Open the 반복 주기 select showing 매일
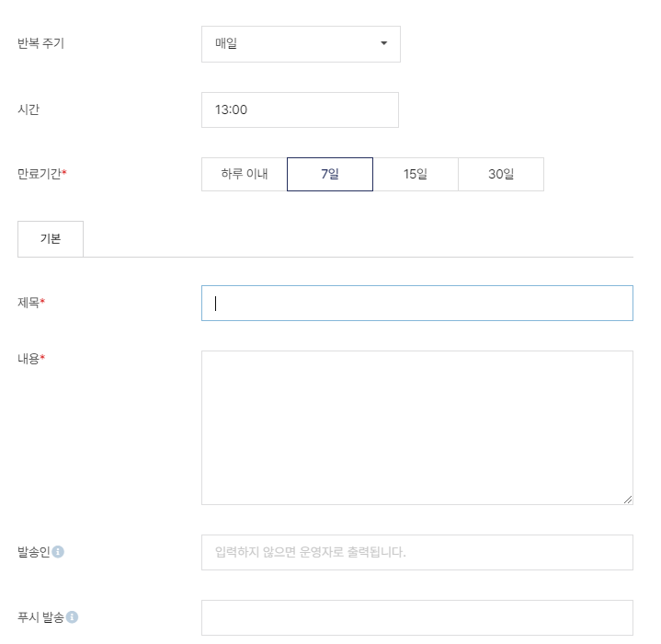This screenshot has width=661, height=644. pyautogui.click(x=301, y=44)
